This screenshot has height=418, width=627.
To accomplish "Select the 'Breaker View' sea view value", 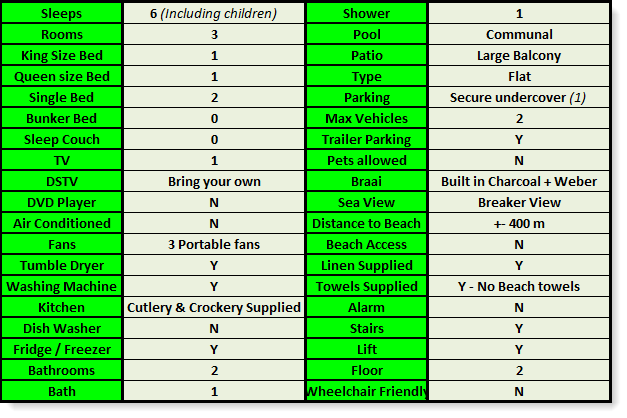I will tap(519, 203).
